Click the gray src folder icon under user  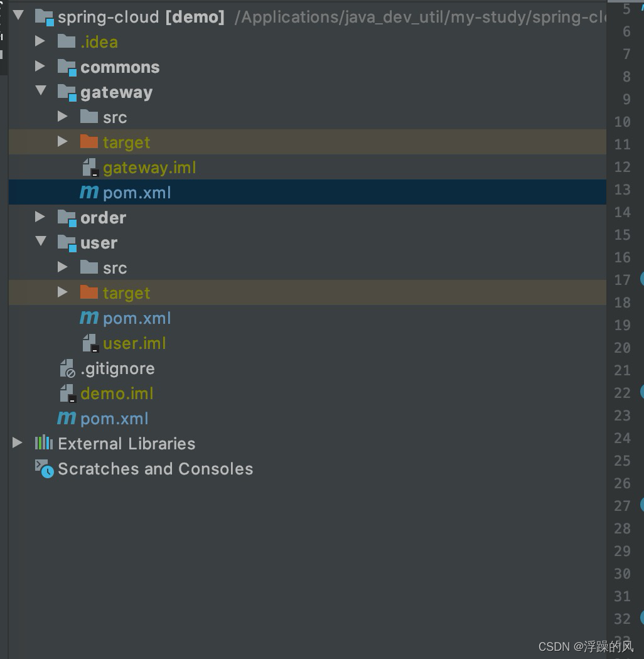point(89,267)
